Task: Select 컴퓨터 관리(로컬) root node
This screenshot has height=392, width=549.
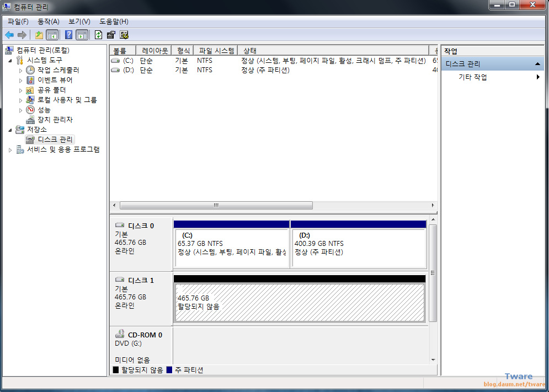Action: 42,50
